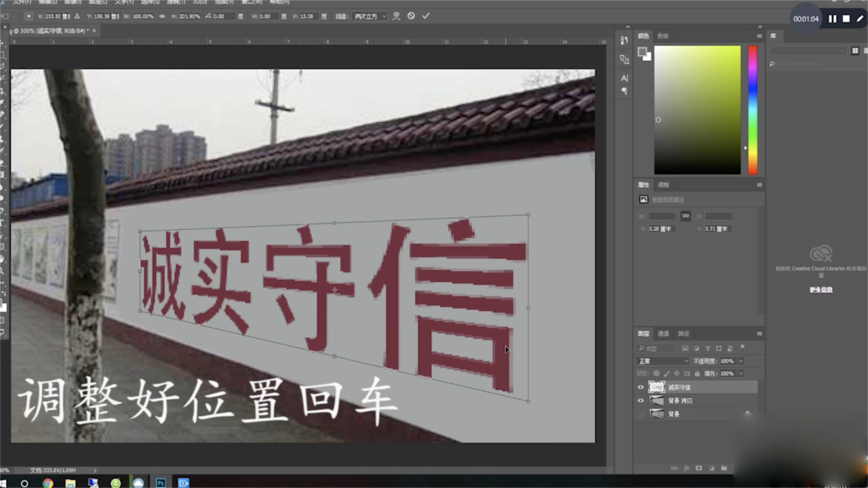This screenshot has width=868, height=488.
Task: Cancel the transform with the circle-slash icon
Action: click(411, 16)
